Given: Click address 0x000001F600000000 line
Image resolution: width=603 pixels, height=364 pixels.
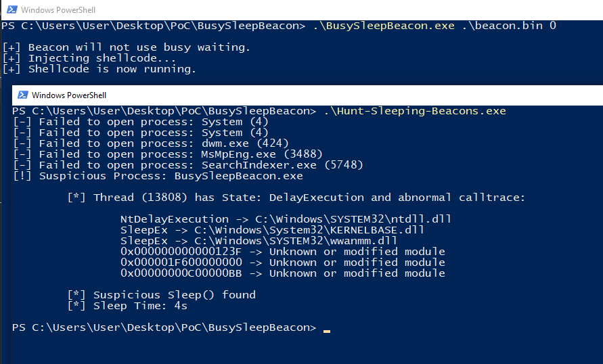Looking at the screenshot, I should pos(283,263).
